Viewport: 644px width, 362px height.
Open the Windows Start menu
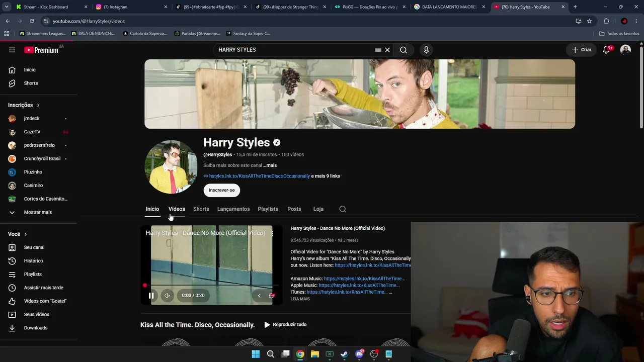click(256, 354)
